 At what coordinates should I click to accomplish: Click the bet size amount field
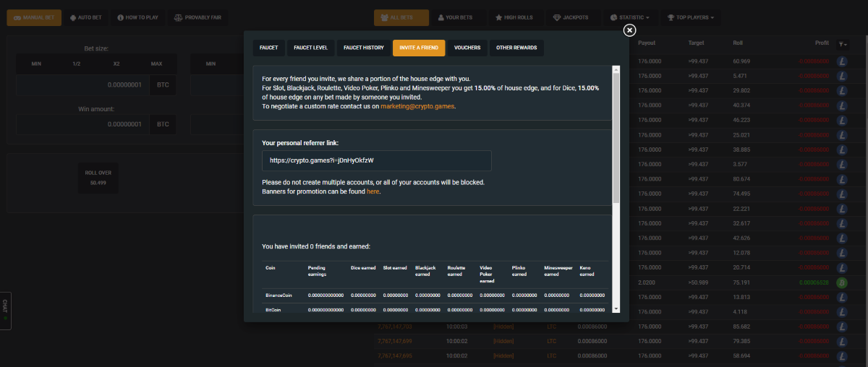pos(84,85)
